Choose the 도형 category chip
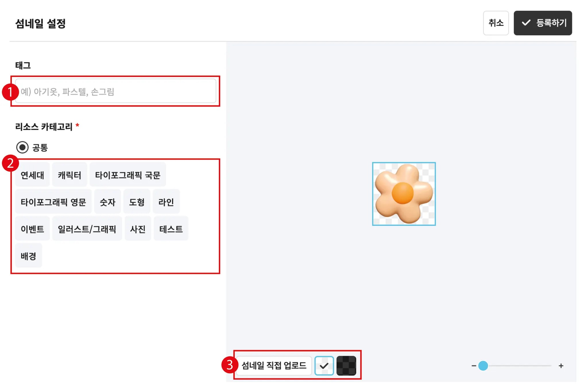This screenshot has width=588, height=392. (137, 202)
